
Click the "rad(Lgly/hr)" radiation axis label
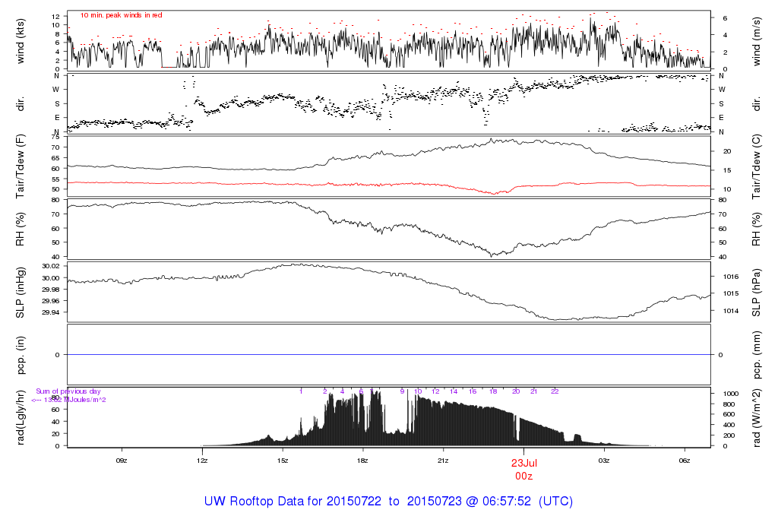pyautogui.click(x=21, y=417)
